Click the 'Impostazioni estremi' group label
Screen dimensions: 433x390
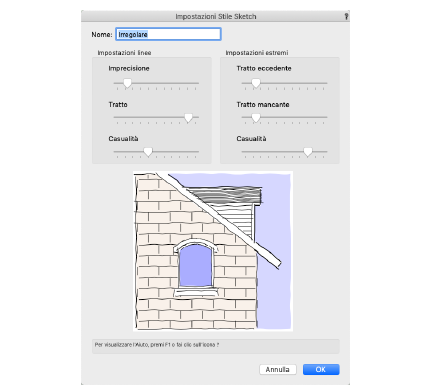pyautogui.click(x=257, y=53)
